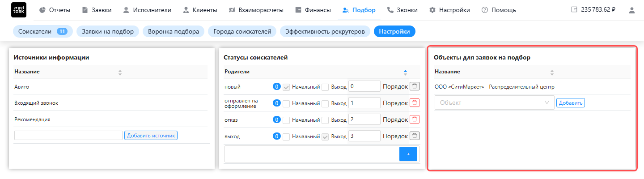644x179 pixels.
Task: Open the Объект dropdown
Action: (494, 102)
